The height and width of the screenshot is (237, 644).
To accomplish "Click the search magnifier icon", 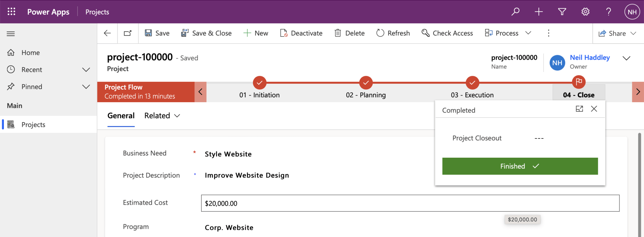I will point(515,12).
